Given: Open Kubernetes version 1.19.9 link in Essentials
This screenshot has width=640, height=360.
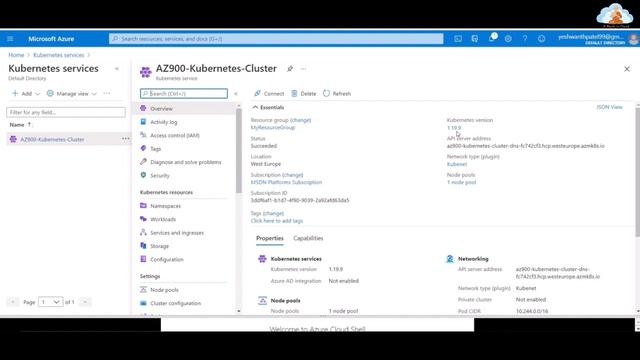Looking at the screenshot, I should 454,128.
